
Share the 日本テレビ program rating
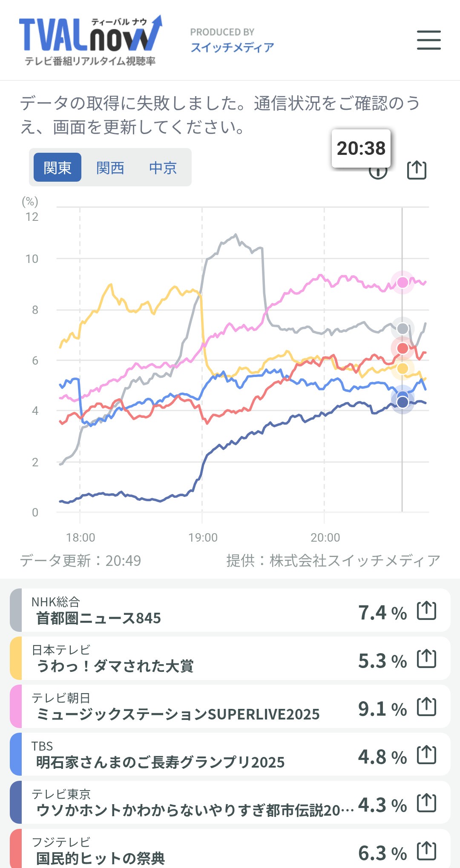pos(426,659)
